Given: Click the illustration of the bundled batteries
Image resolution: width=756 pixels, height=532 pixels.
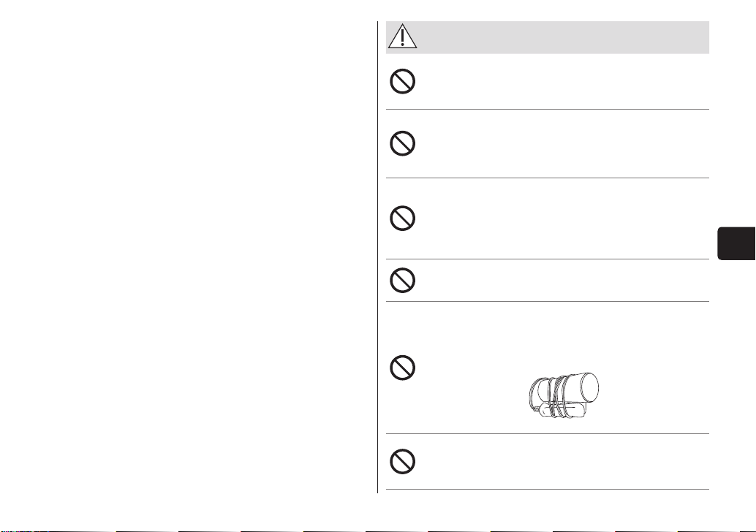Looking at the screenshot, I should 563,395.
